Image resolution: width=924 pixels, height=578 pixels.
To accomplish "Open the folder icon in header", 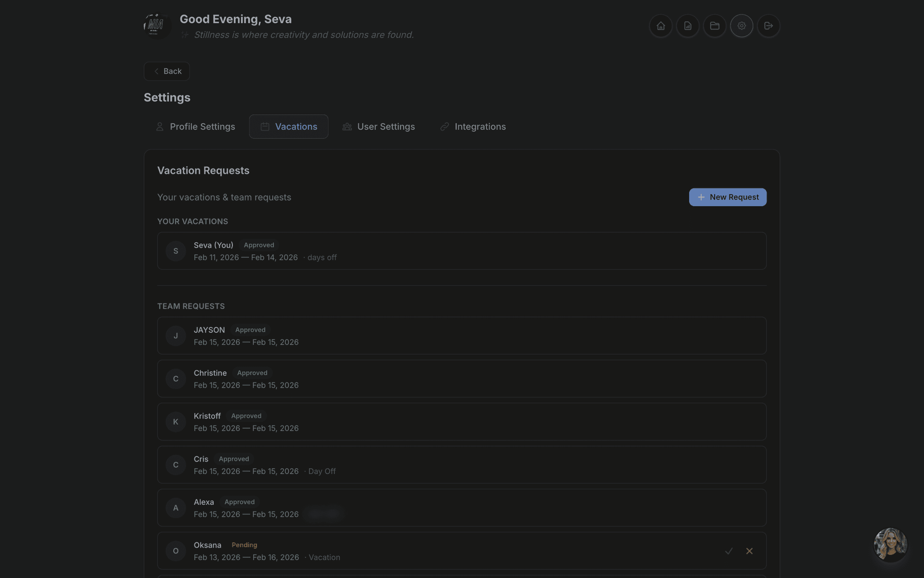I will click(714, 26).
